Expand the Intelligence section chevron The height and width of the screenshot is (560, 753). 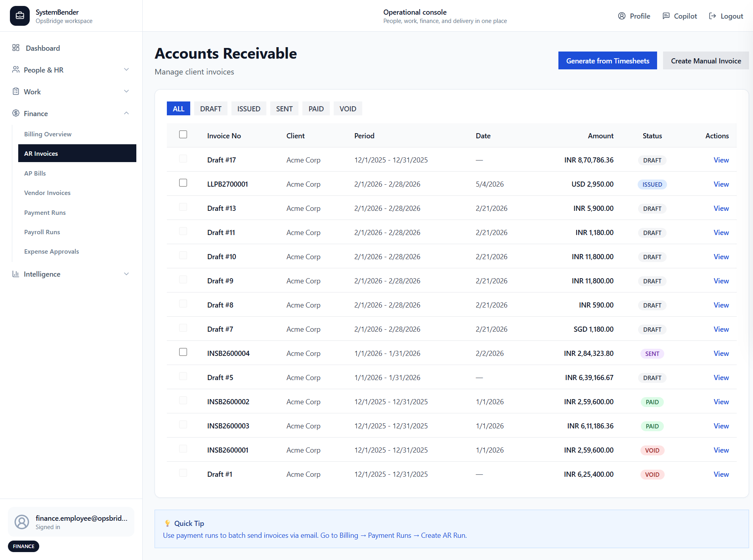126,274
